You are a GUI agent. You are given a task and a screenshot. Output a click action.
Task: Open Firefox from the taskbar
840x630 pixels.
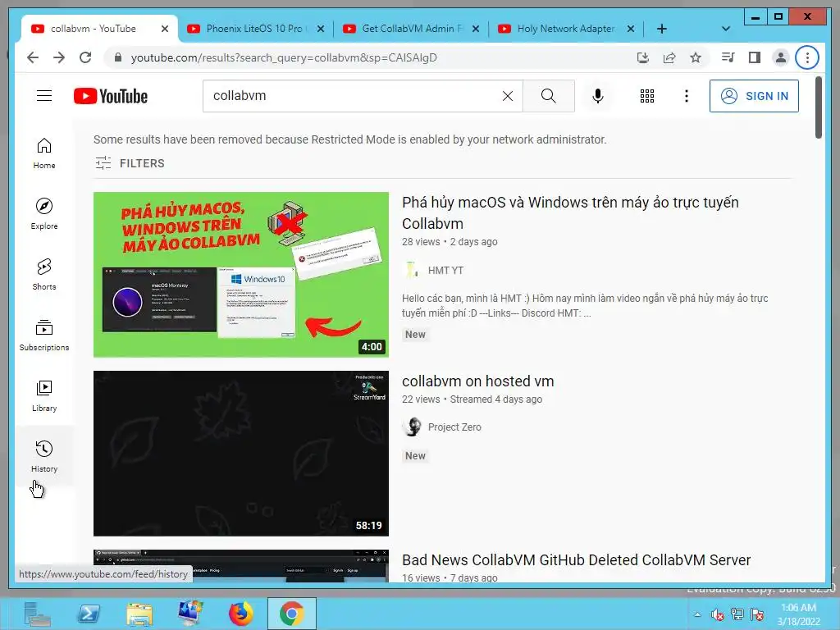(x=240, y=614)
